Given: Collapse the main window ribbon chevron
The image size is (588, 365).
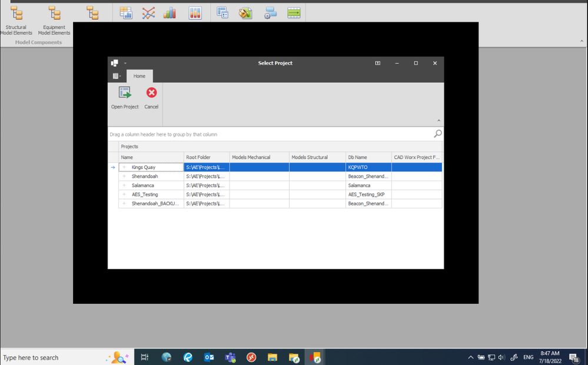Looking at the screenshot, I should point(582,41).
